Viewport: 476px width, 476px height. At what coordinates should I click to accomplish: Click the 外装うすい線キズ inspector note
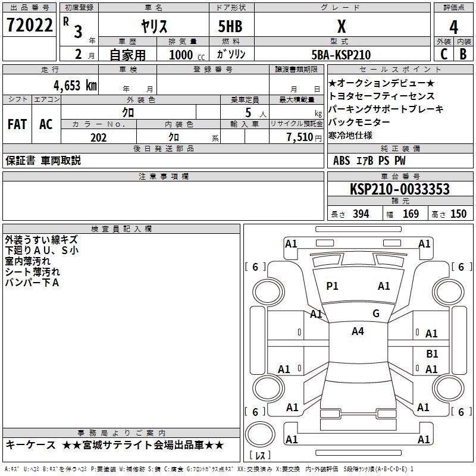coord(41,240)
